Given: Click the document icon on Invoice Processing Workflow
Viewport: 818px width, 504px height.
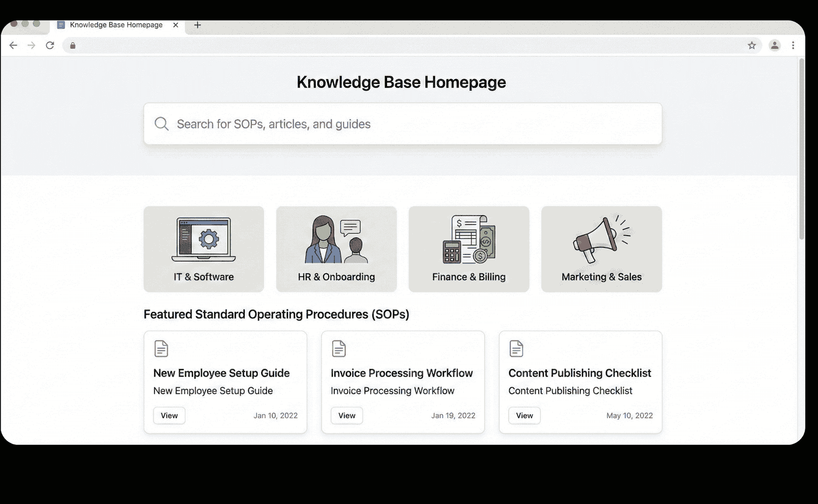Looking at the screenshot, I should 338,348.
